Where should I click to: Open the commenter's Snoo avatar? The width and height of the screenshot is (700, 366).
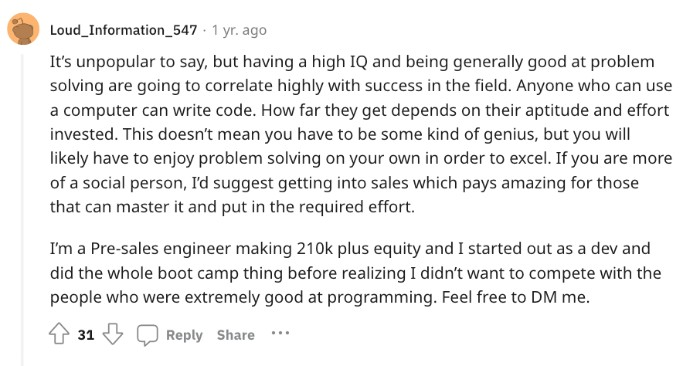pyautogui.click(x=23, y=29)
